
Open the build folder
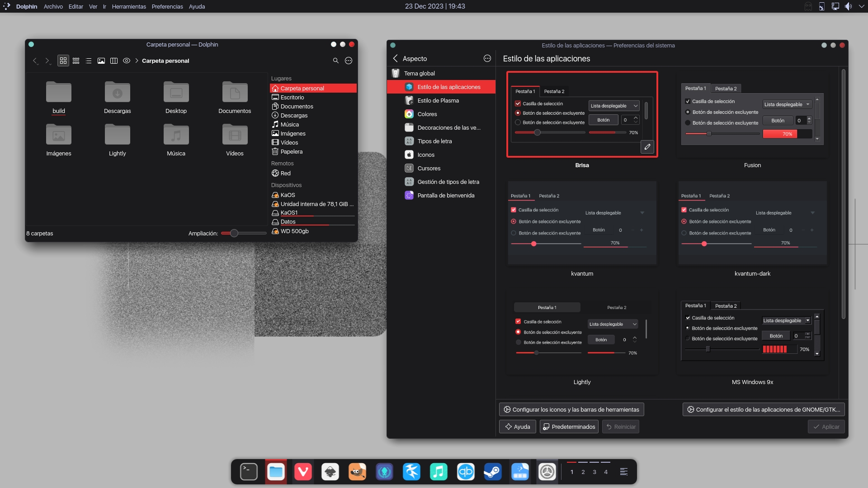point(59,98)
